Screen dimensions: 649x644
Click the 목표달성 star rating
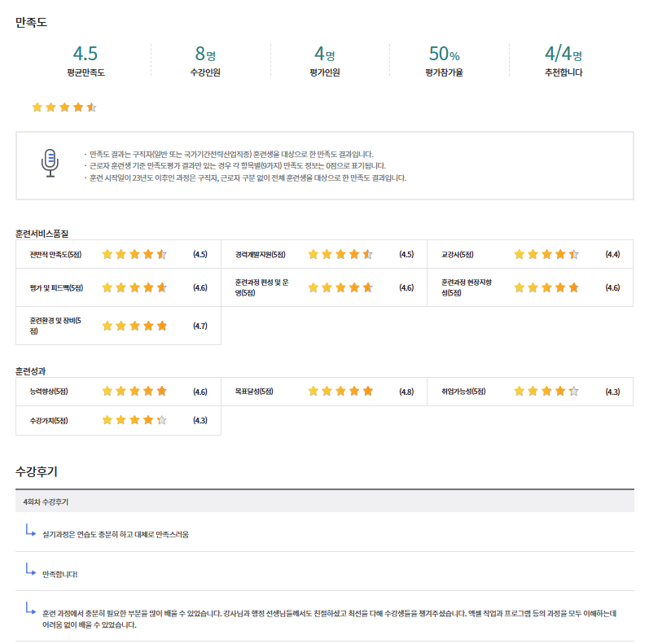[x=340, y=392]
